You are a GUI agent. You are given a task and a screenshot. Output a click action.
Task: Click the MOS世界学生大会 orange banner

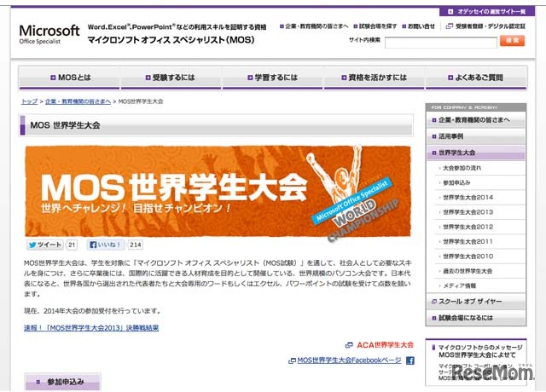[218, 191]
